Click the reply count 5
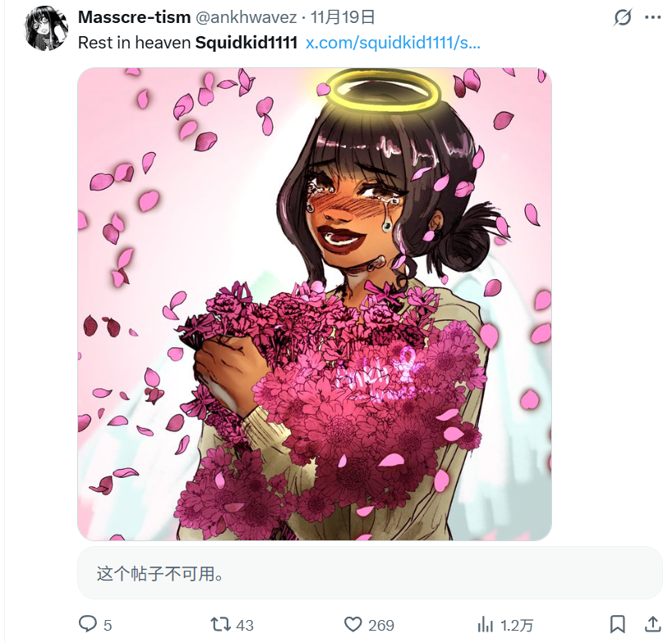This screenshot has height=643, width=672. point(108,626)
